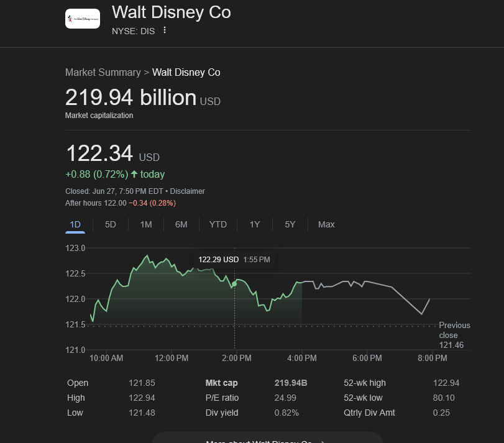Switch to the 6M chart range tab
Image resolution: width=504 pixels, height=443 pixels.
181,224
